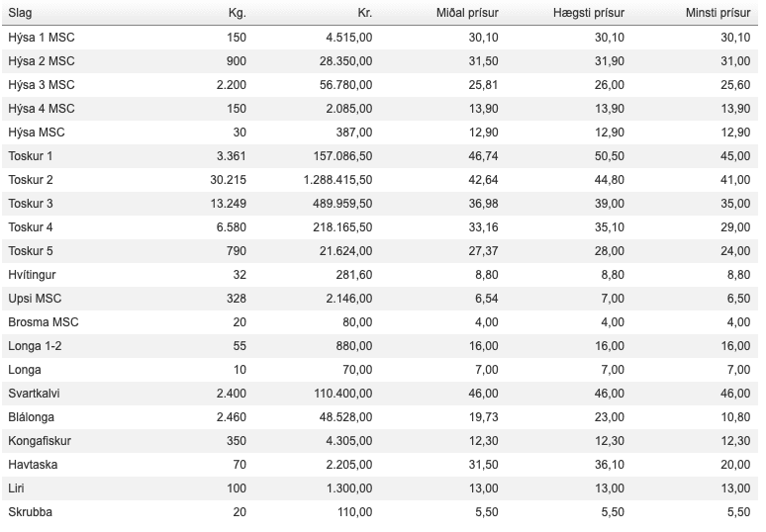
Task: Click the Minsti prísur column header
Action: pos(718,13)
